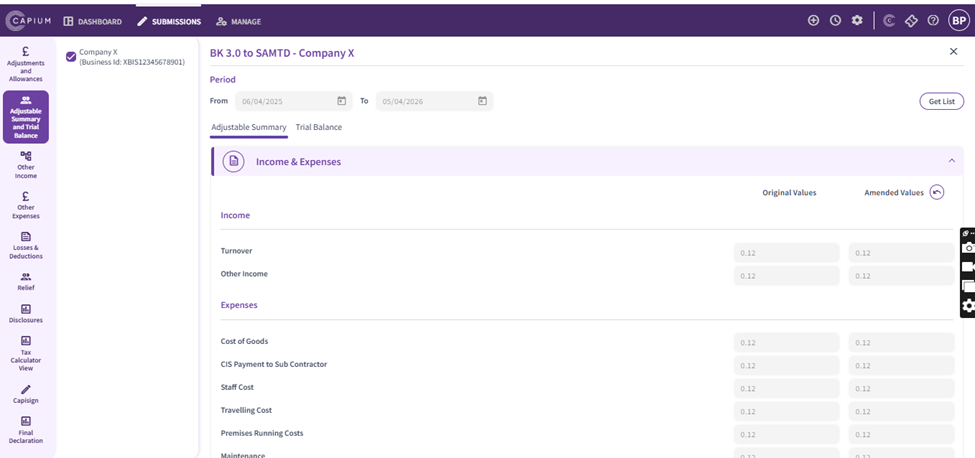Switch to the Trial Balance tab
The height and width of the screenshot is (458, 975).
318,127
